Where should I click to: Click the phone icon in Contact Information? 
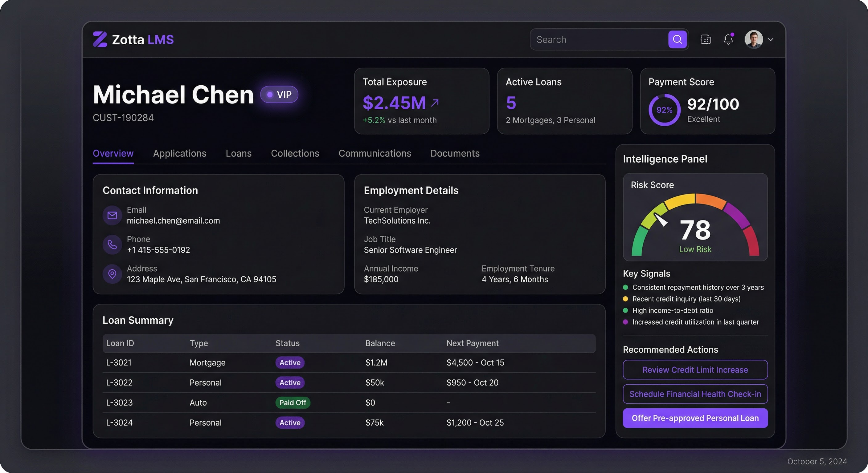click(x=112, y=245)
